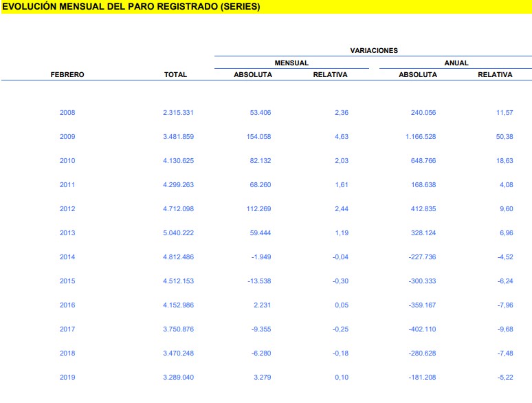Screen dimensions: 532x403
Task: Click total value 5.040.222 for 2013
Action: pyautogui.click(x=178, y=233)
